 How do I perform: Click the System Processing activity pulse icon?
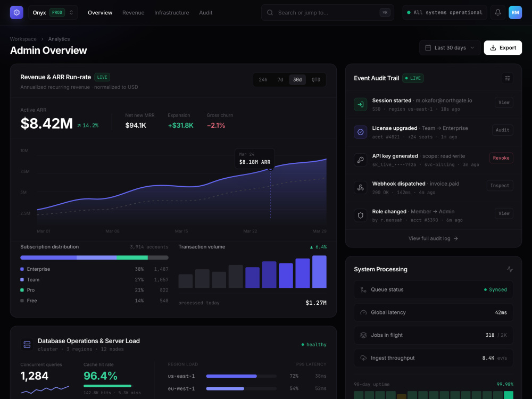click(510, 269)
